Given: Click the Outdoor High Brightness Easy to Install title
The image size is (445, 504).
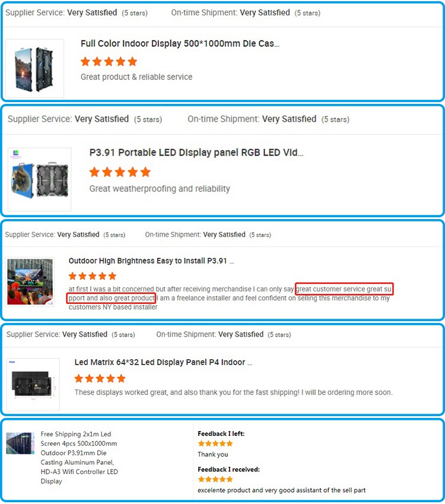Looking at the screenshot, I should coord(151,261).
